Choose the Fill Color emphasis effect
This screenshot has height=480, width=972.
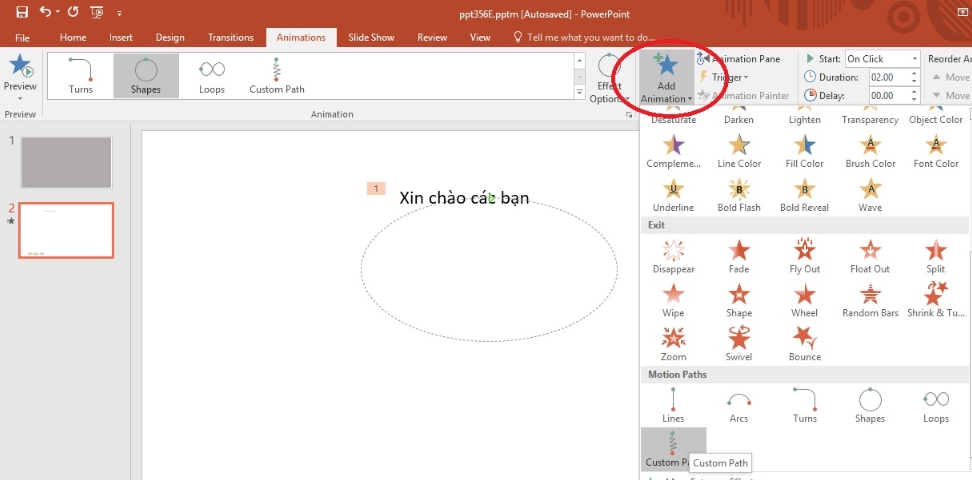[805, 151]
